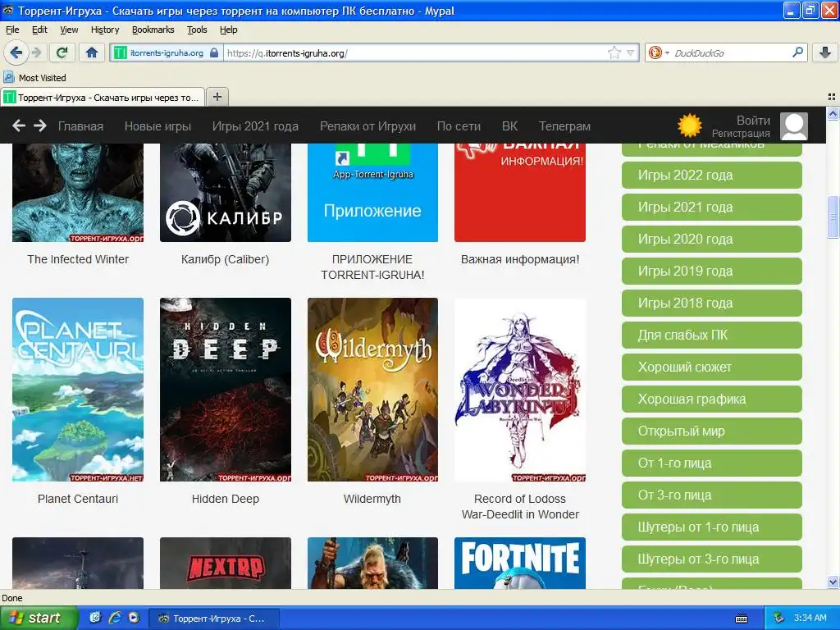
Task: Open the DuckDuckGo search engine selector
Action: coord(659,52)
